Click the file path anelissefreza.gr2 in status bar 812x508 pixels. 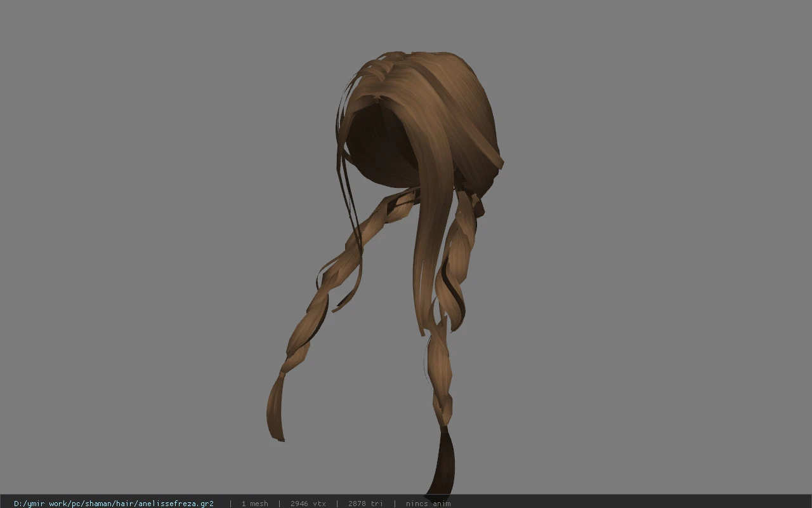coord(114,504)
